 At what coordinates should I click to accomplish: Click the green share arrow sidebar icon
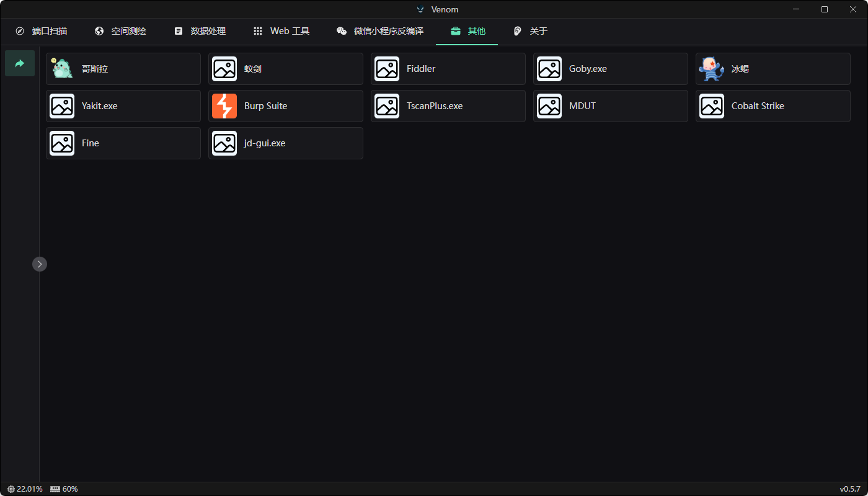20,63
